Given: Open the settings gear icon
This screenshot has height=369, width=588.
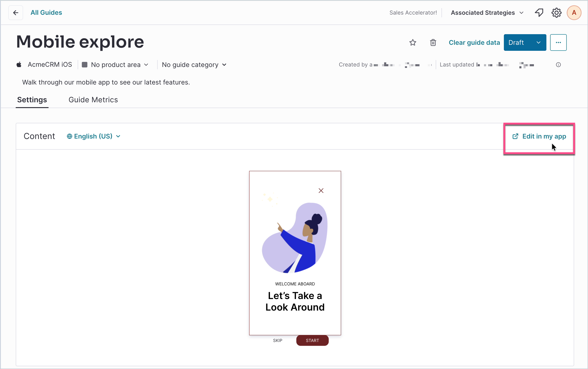Looking at the screenshot, I should tap(556, 13).
